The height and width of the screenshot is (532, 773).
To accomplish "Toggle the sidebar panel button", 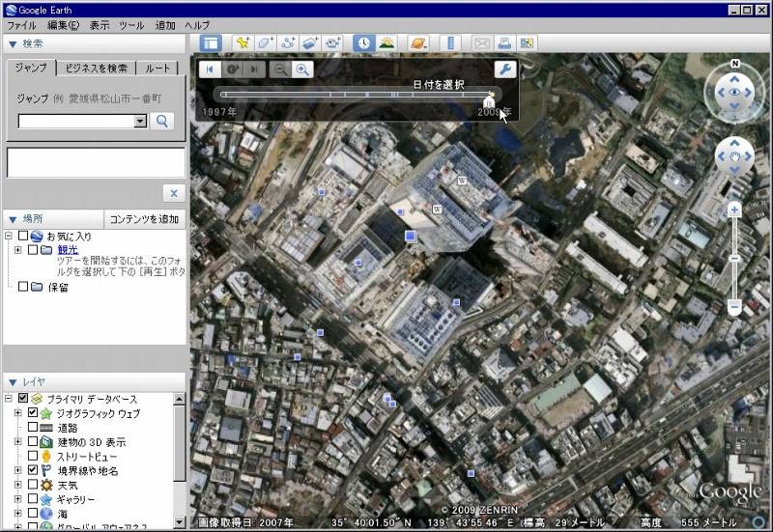I will tap(211, 43).
